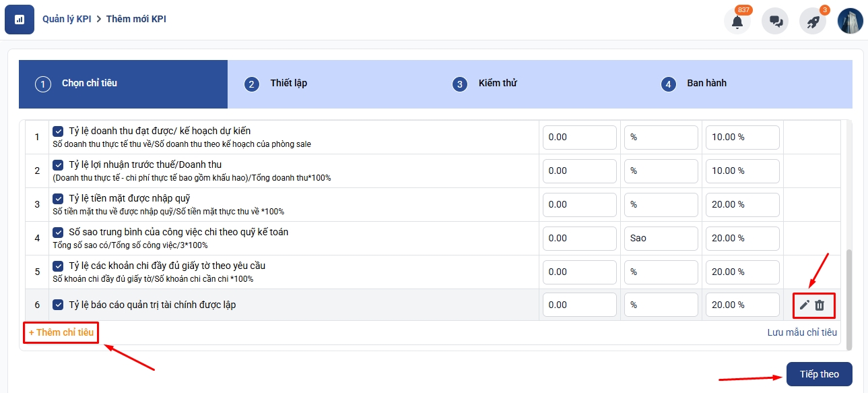868x393 pixels.
Task: Click the 10.00 % weight field in row 2
Action: pos(742,171)
